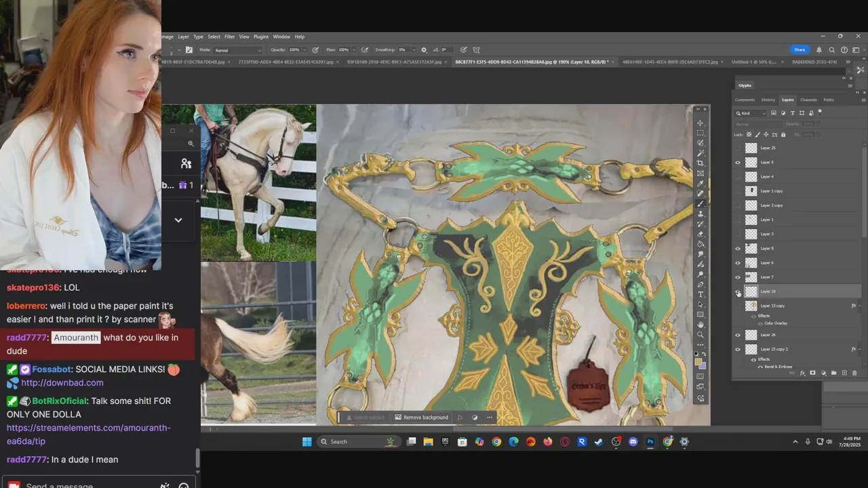Open the layer filter Kind dropdown
Screen dimensions: 868x488
(750, 113)
